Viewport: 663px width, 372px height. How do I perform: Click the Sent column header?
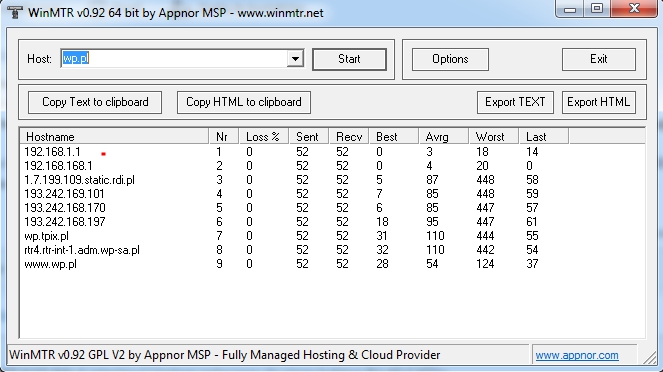(x=309, y=137)
